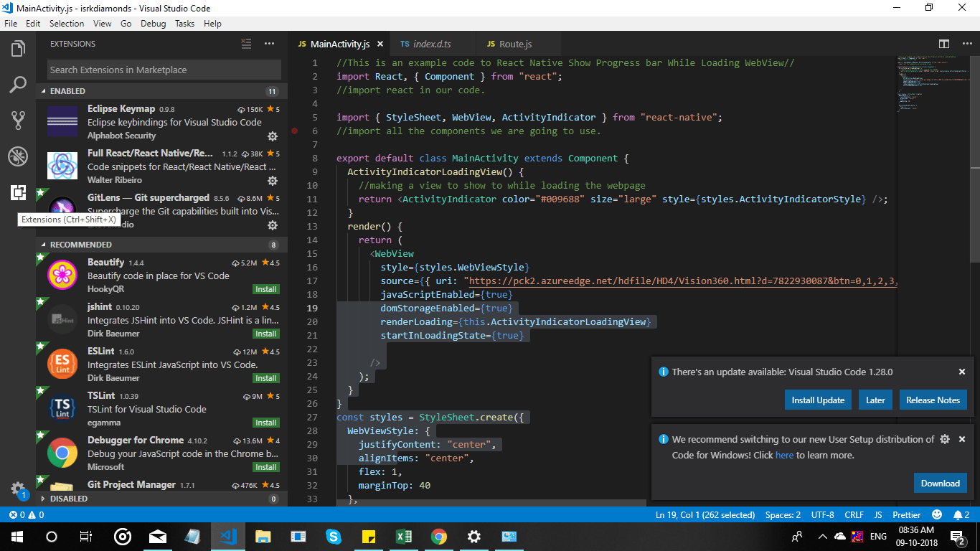Open the Source Control view icon
The height and width of the screenshot is (551, 980).
(18, 121)
